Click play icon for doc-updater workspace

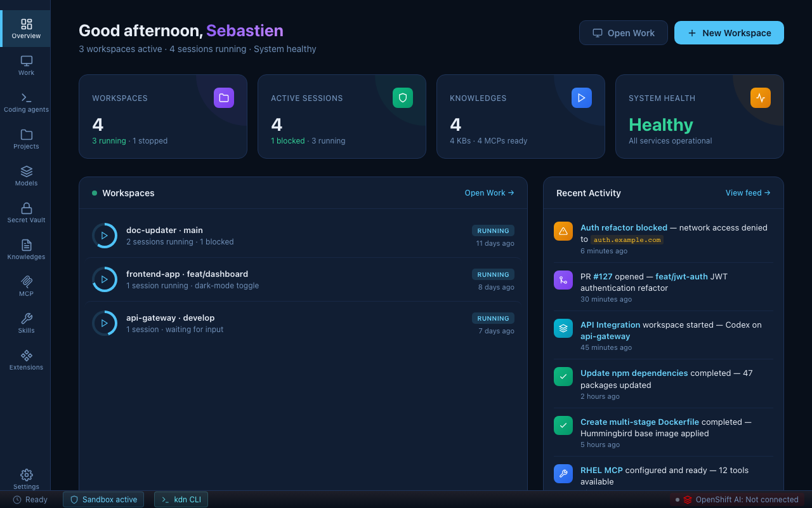105,236
